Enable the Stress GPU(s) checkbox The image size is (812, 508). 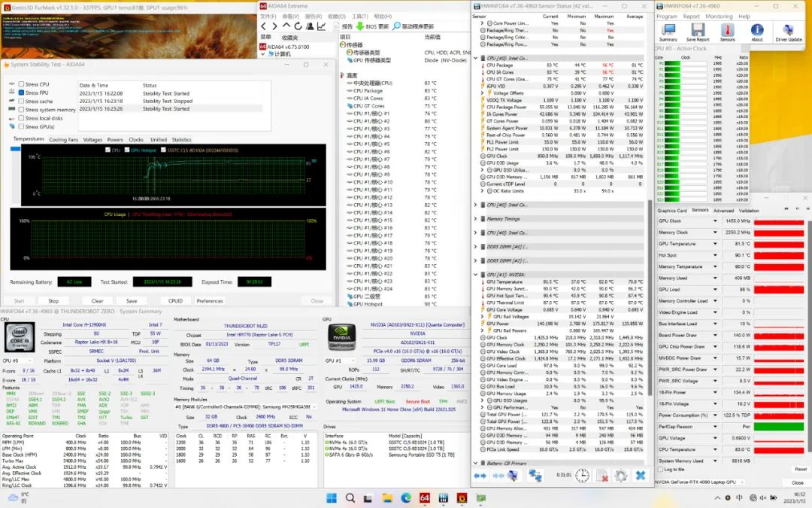[21, 126]
